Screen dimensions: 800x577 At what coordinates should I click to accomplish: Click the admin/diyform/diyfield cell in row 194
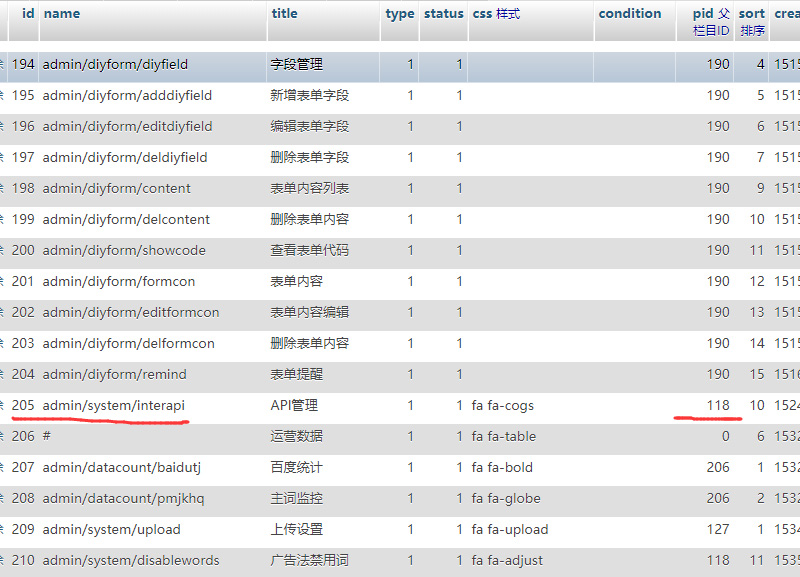point(115,65)
